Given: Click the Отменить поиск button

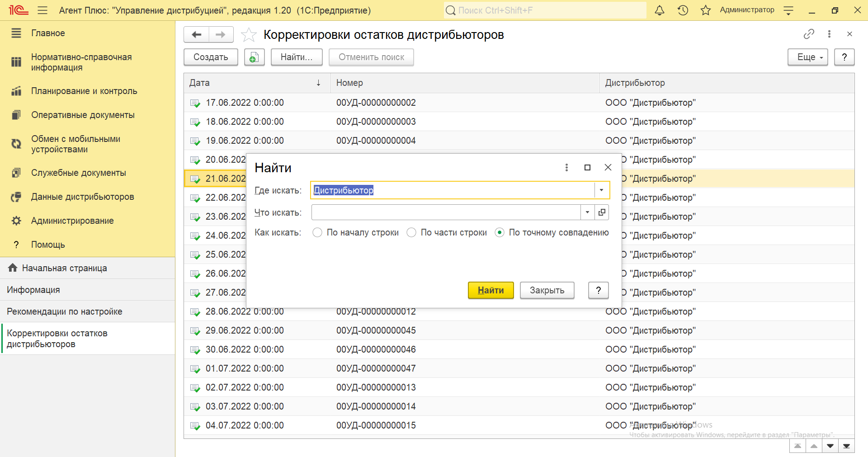Looking at the screenshot, I should coord(371,57).
